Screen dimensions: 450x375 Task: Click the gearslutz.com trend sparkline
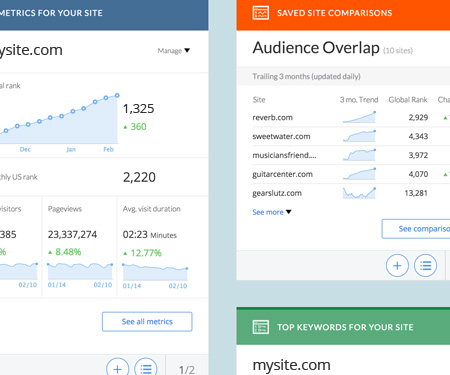point(359,193)
